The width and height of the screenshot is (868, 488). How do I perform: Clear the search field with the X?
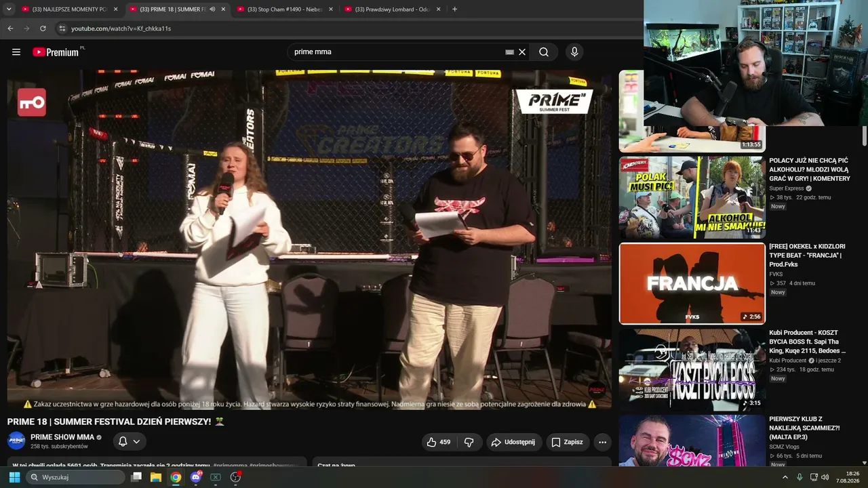pos(522,52)
